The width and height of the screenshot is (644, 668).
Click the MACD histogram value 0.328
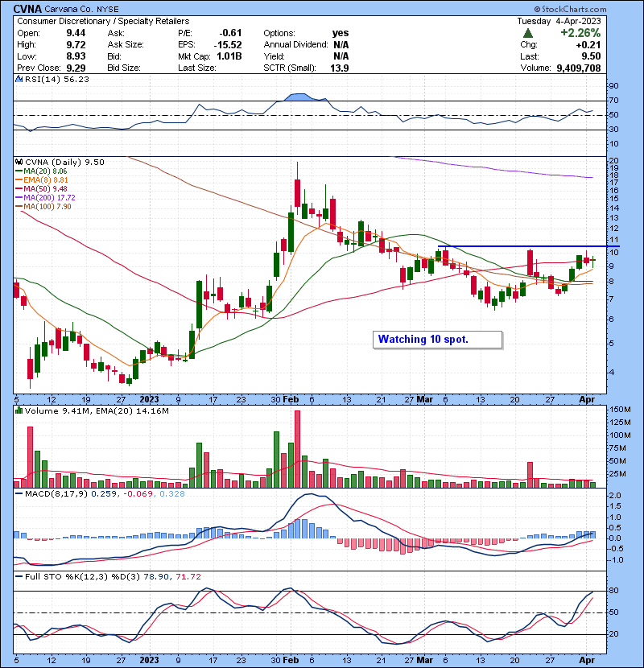coord(172,494)
